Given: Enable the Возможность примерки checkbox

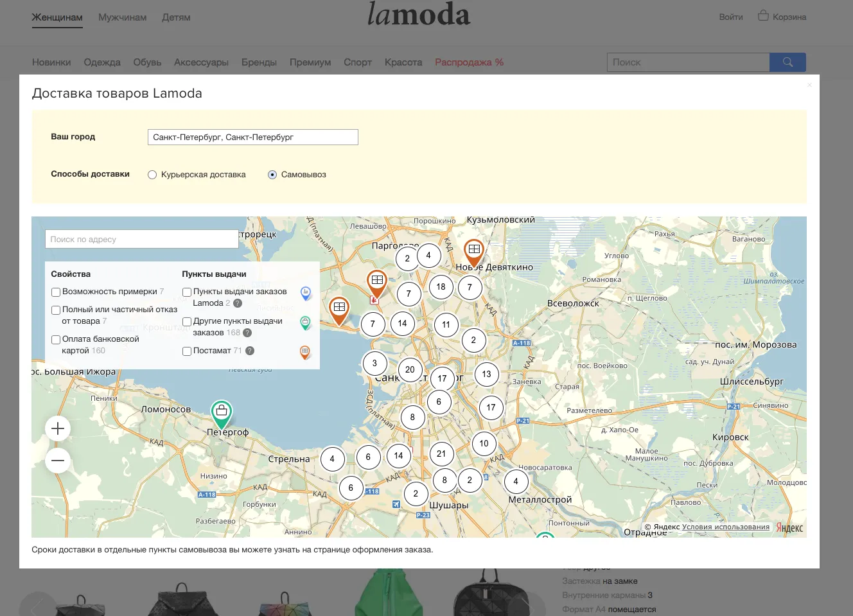Looking at the screenshot, I should (x=56, y=292).
